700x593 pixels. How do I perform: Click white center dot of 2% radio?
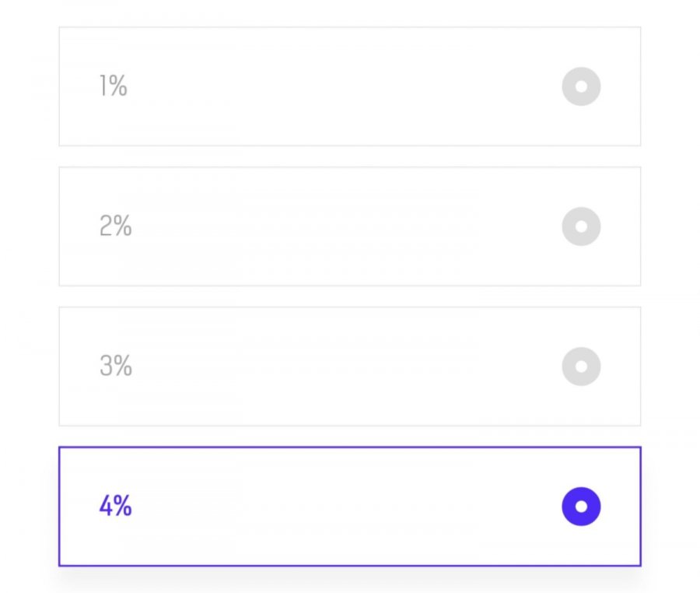[581, 226]
